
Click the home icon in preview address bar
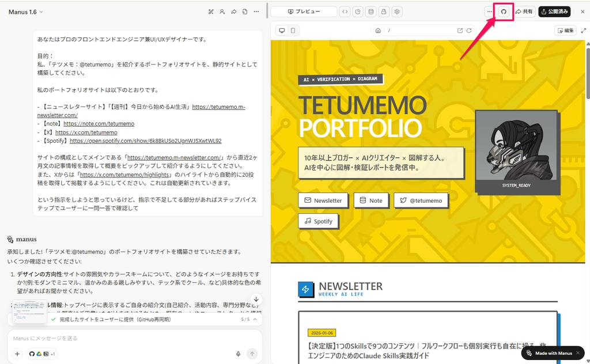pyautogui.click(x=378, y=31)
